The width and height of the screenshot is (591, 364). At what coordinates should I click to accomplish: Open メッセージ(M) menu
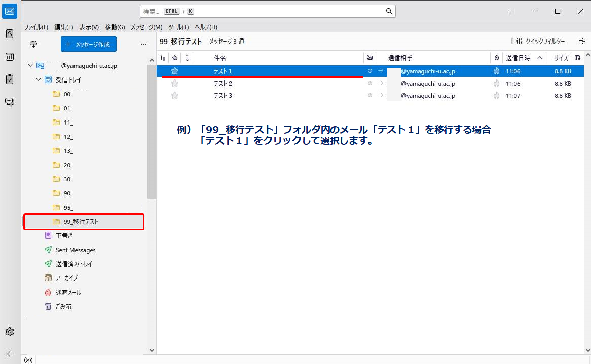click(x=146, y=27)
